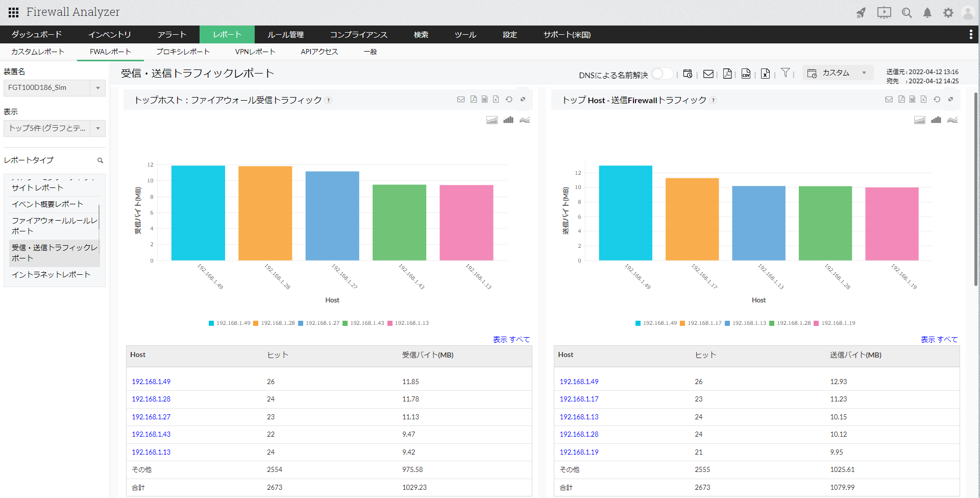Switch to the VPNレポート tab
The height and width of the screenshot is (498, 980).
point(255,52)
